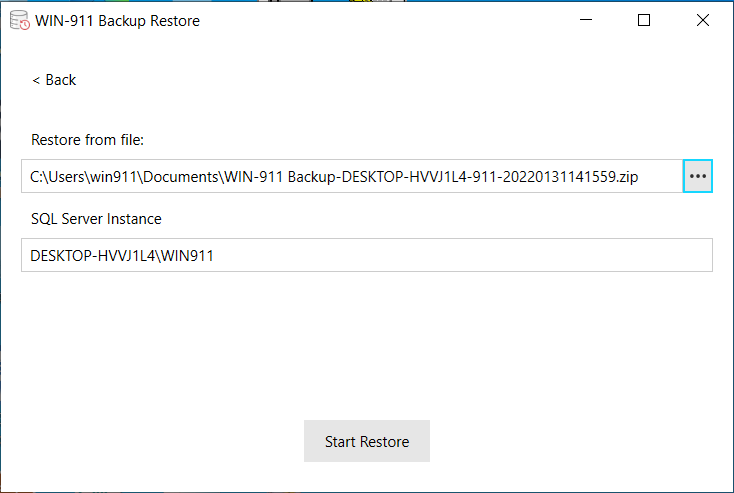Click the window title 'WIN-911 Backup Restore'
Image resolution: width=734 pixels, height=493 pixels.
[117, 21]
